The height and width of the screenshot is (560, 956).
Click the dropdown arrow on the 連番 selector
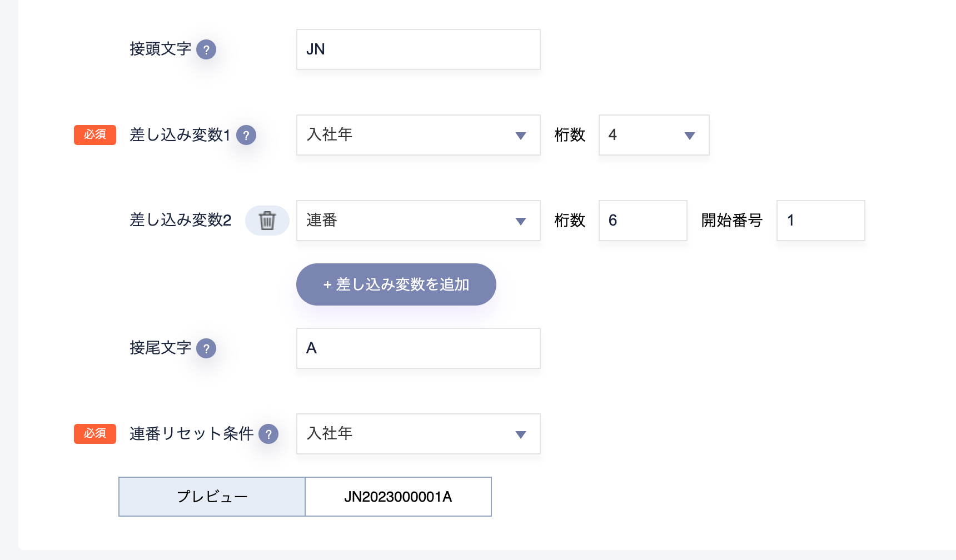pyautogui.click(x=520, y=221)
